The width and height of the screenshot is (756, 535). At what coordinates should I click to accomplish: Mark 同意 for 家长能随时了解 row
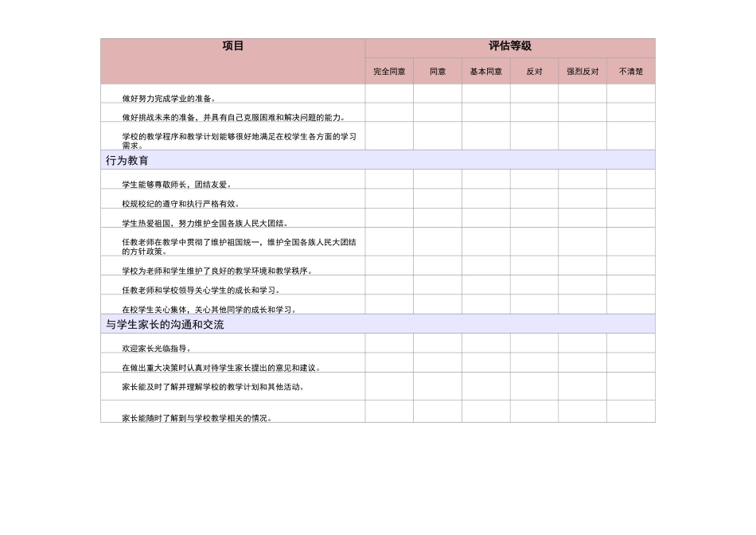(438, 412)
